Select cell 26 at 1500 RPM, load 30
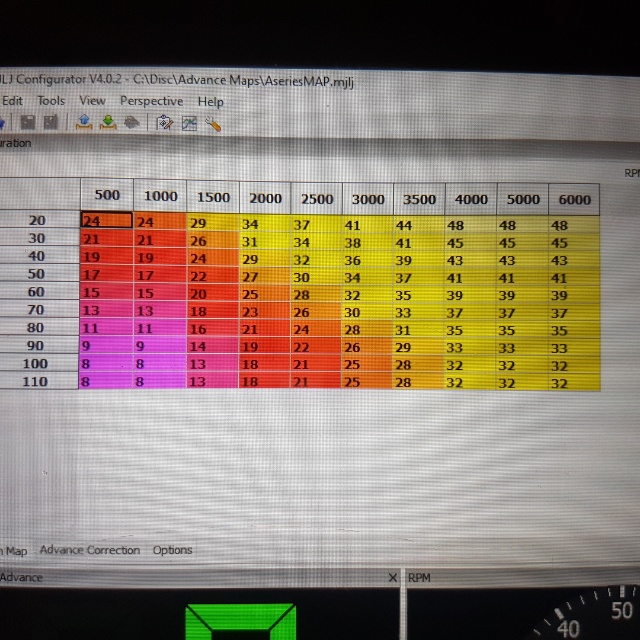This screenshot has width=640, height=640. coord(213,240)
